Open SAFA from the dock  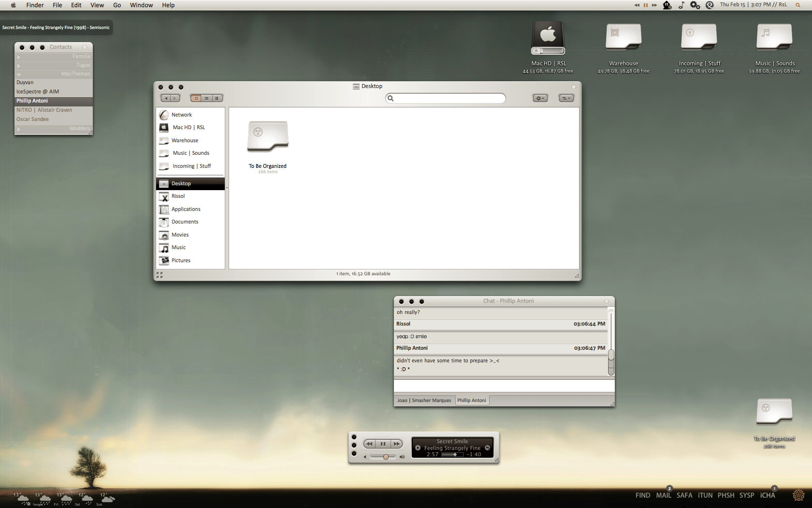(x=684, y=495)
